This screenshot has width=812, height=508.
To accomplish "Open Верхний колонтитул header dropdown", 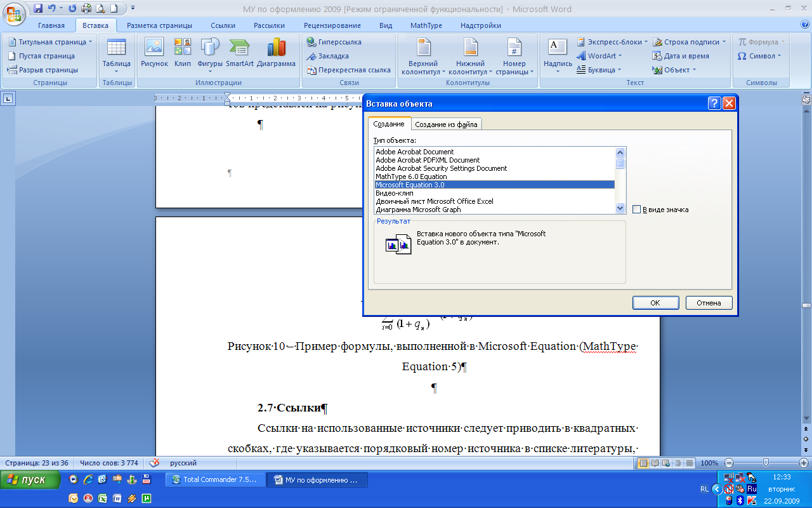I will 423,56.
